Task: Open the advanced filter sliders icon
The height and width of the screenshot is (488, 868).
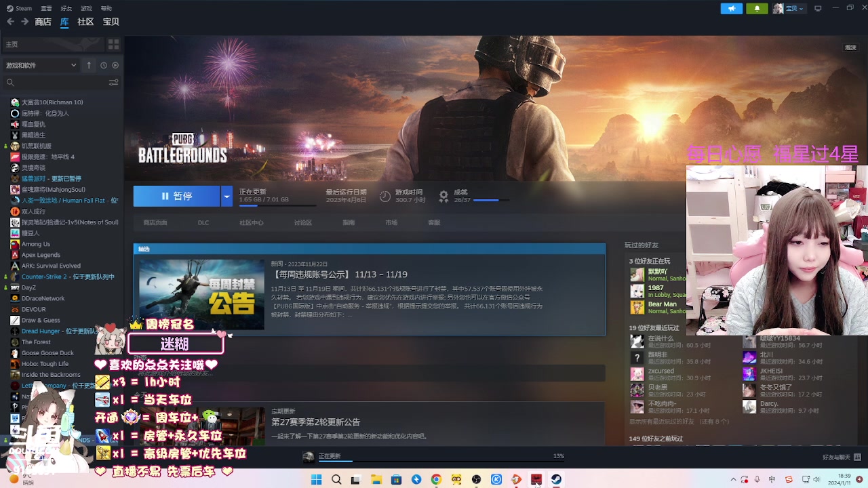Action: tap(113, 82)
